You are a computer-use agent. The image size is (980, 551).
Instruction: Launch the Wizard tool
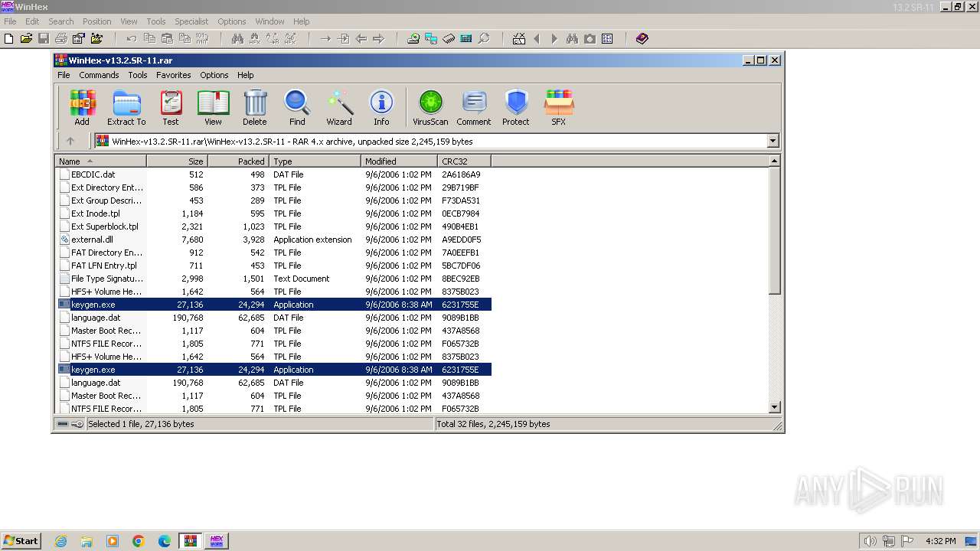point(339,107)
